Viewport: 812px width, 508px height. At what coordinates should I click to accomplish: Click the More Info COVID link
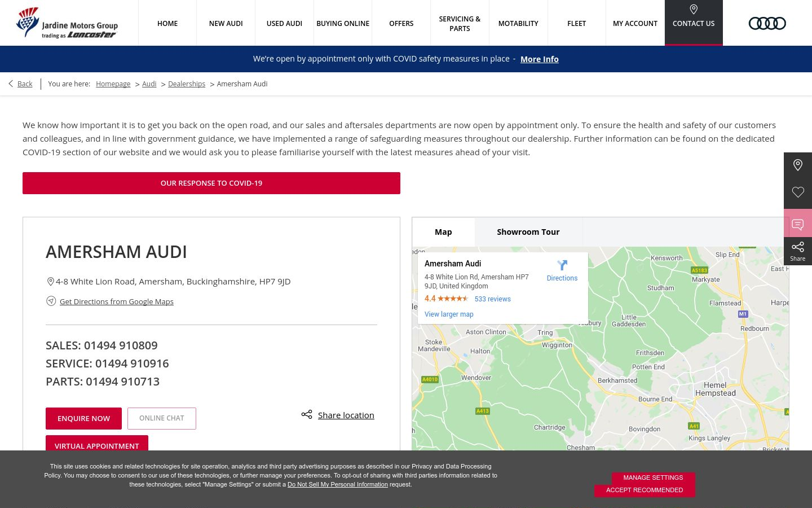[x=540, y=59]
